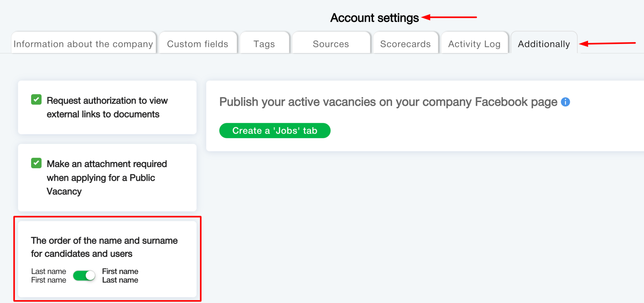Open Information about the company tab
The width and height of the screenshot is (644, 303).
pyautogui.click(x=83, y=44)
